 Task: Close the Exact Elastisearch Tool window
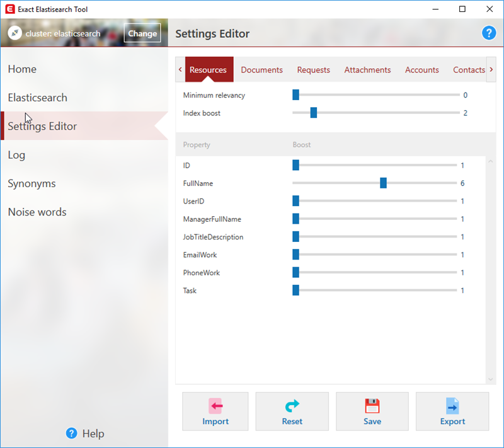[490, 9]
